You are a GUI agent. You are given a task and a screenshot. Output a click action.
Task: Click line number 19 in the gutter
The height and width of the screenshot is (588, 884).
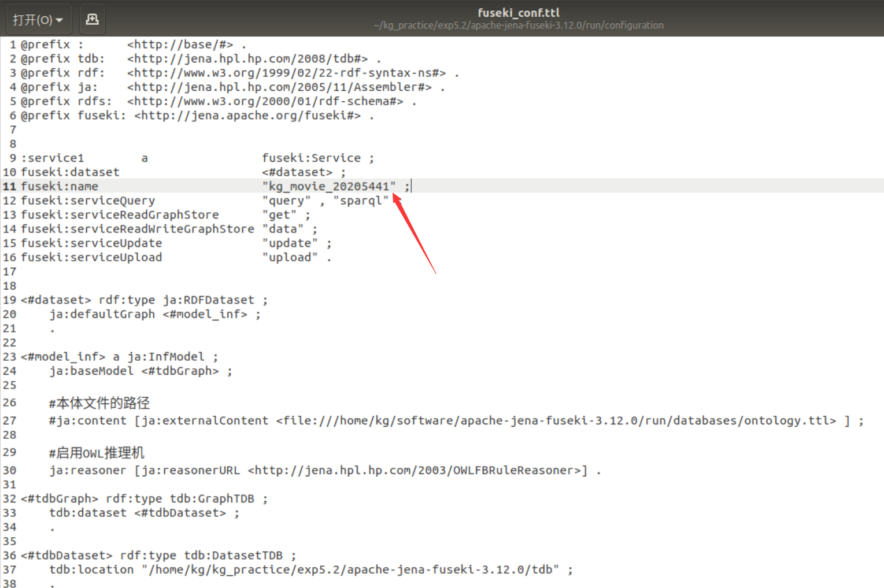(x=9, y=300)
